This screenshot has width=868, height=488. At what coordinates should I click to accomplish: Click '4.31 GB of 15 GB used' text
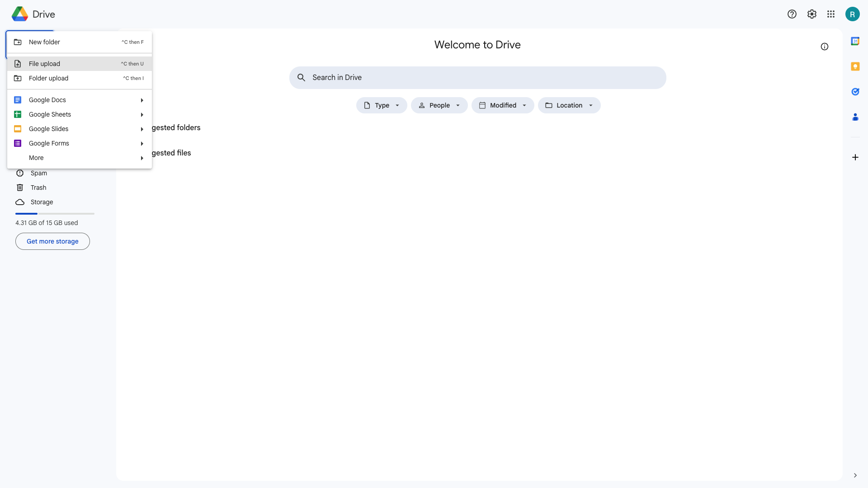pos(47,223)
